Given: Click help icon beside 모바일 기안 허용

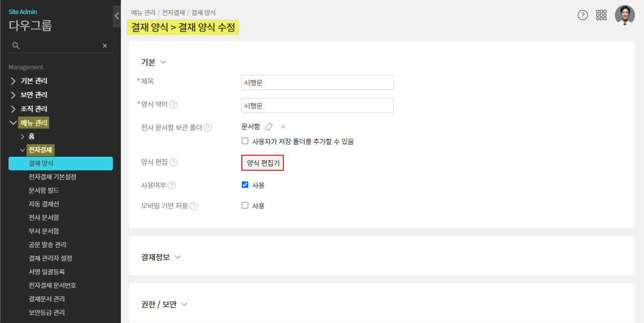Looking at the screenshot, I should 194,206.
